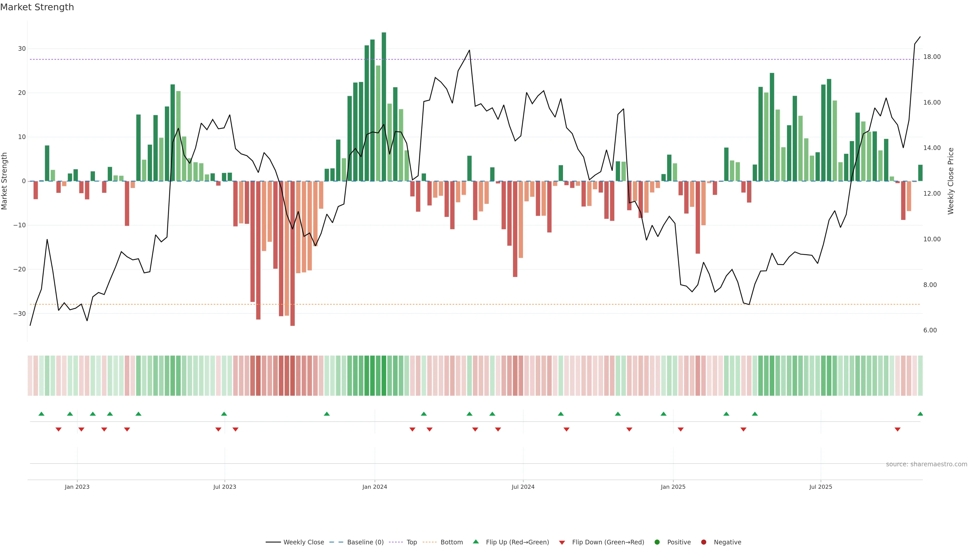Click the last green flip-up triangle marker
Screen dimensions: 980x551
pos(920,414)
